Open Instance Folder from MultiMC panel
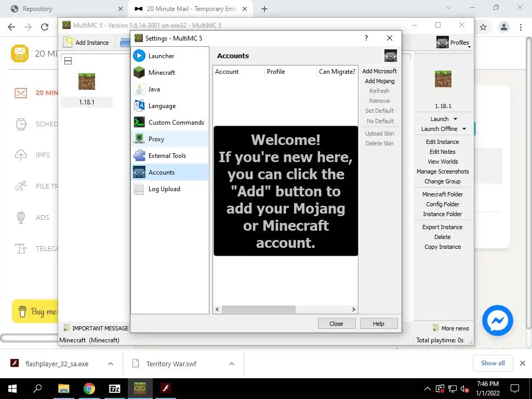Screen dimensions: 532x399 (x=443, y=214)
